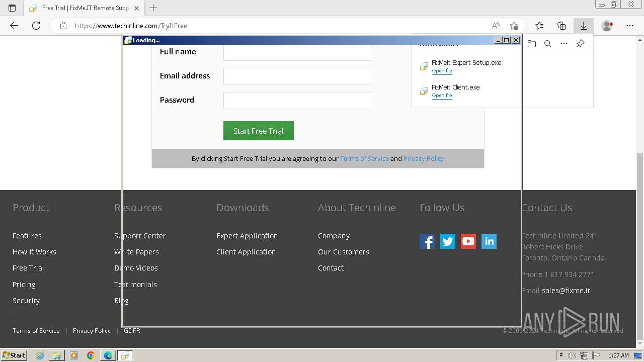This screenshot has width=644, height=362.
Task: Click the browser Back arrow
Action: (14, 26)
